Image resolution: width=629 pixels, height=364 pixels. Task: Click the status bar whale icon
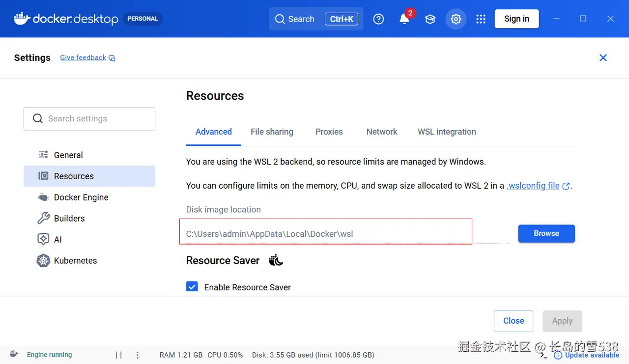[14, 354]
